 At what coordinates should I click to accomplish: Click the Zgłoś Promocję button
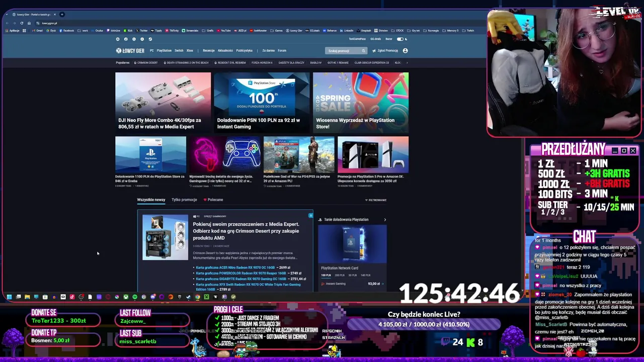pos(385,51)
